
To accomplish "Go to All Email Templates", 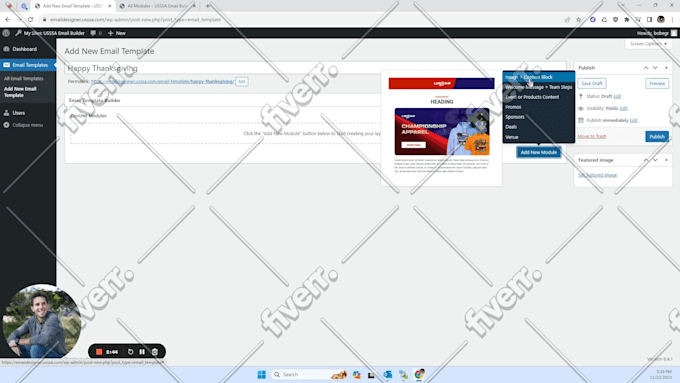I will 24,79.
